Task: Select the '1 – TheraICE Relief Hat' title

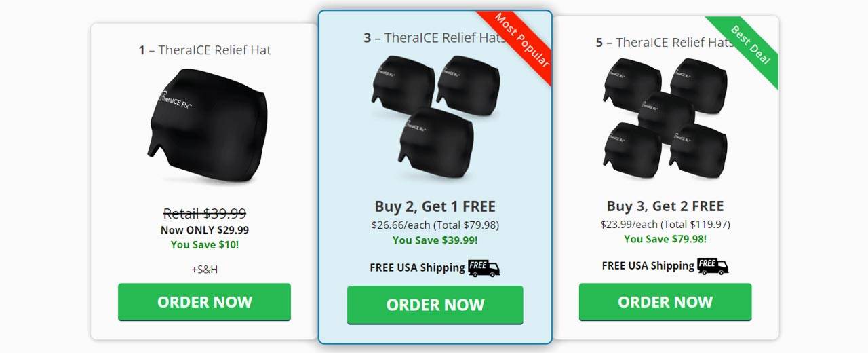Action: click(205, 50)
